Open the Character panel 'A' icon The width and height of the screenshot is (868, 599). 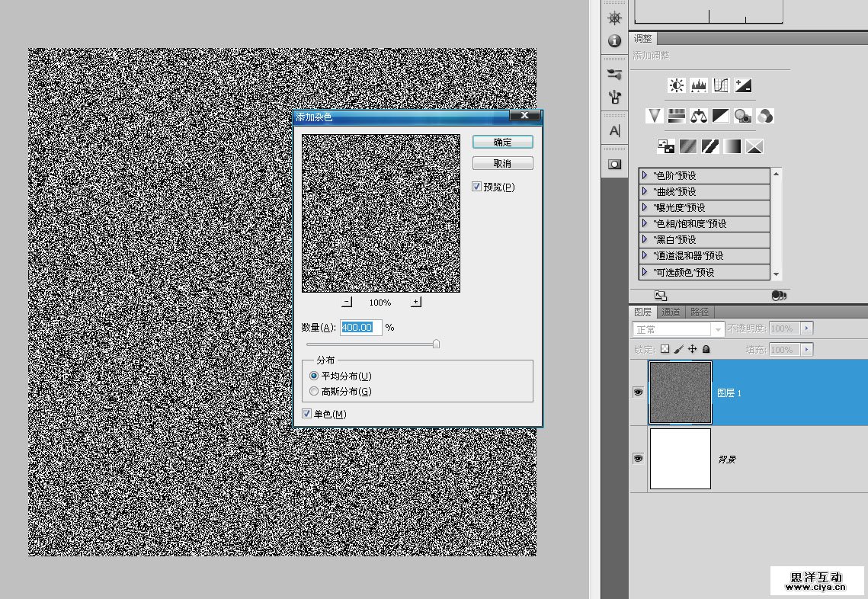[x=614, y=131]
